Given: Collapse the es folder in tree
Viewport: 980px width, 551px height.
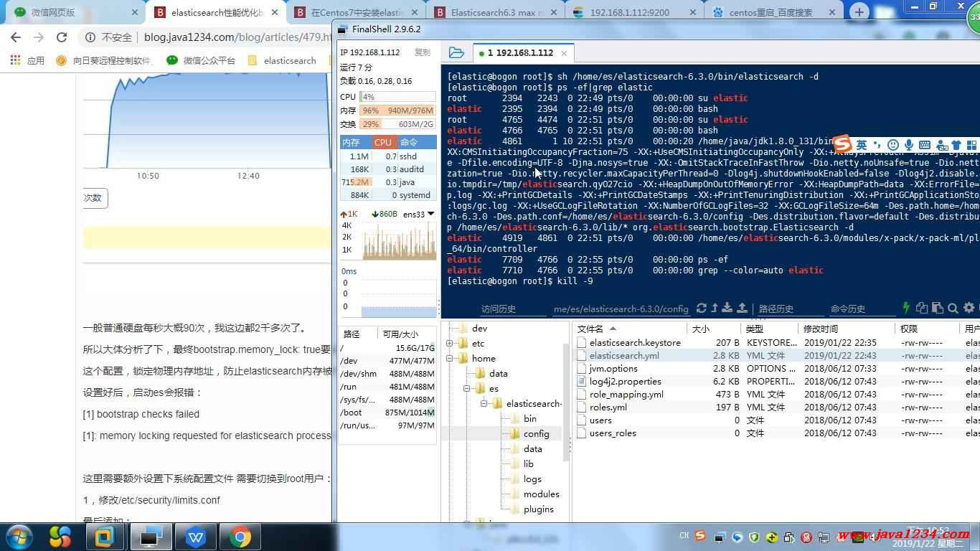Looking at the screenshot, I should [x=466, y=389].
